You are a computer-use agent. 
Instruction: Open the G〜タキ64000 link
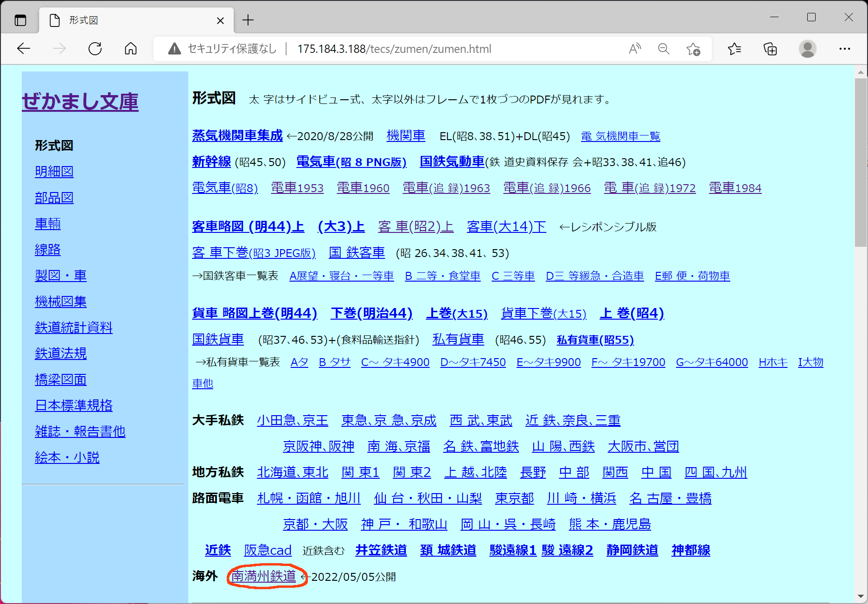pyautogui.click(x=712, y=362)
